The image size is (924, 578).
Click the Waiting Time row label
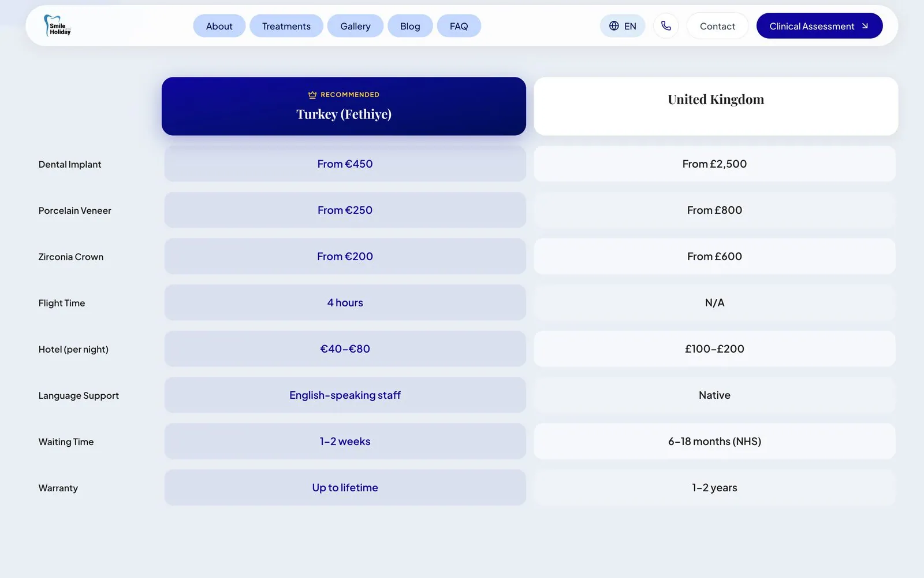(66, 442)
